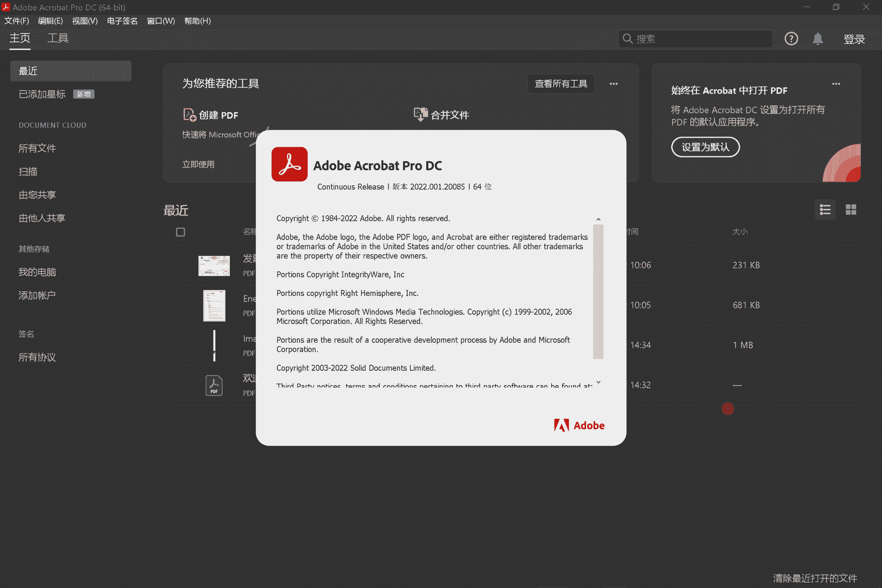Select 所有文件 under Document Cloud

click(x=37, y=148)
